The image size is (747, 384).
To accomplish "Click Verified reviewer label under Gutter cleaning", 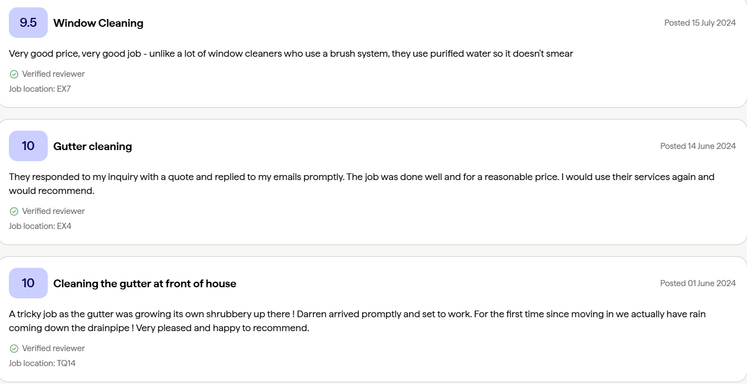I will click(53, 211).
